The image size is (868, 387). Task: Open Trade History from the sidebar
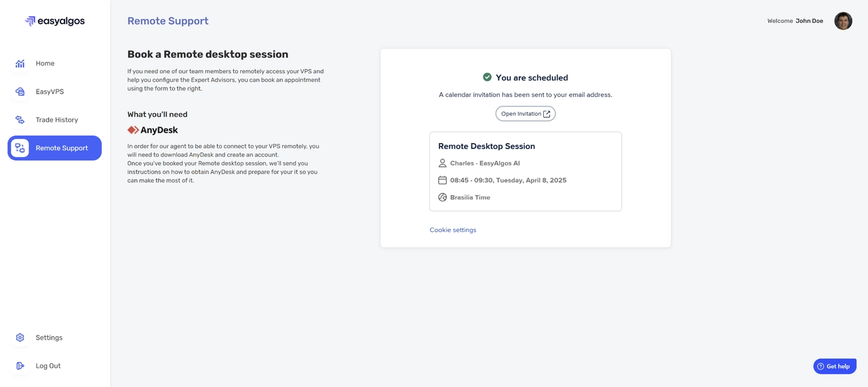pos(56,120)
